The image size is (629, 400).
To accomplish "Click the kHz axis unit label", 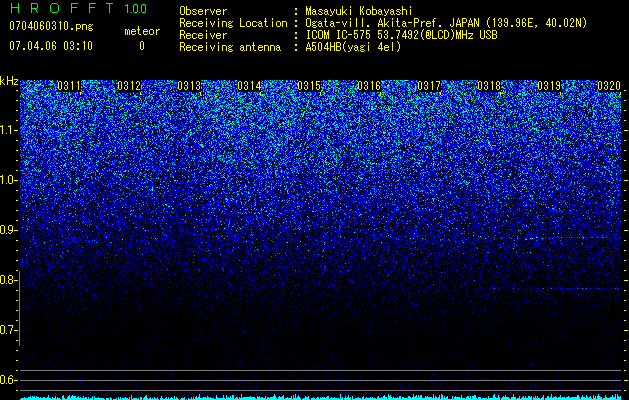I will point(9,81).
